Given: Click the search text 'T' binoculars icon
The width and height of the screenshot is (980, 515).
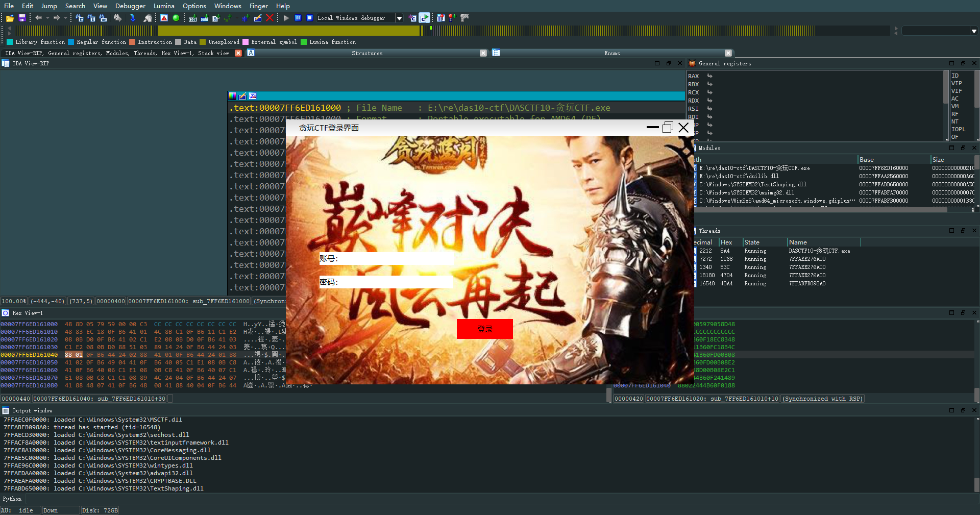Looking at the screenshot, I should point(91,18).
